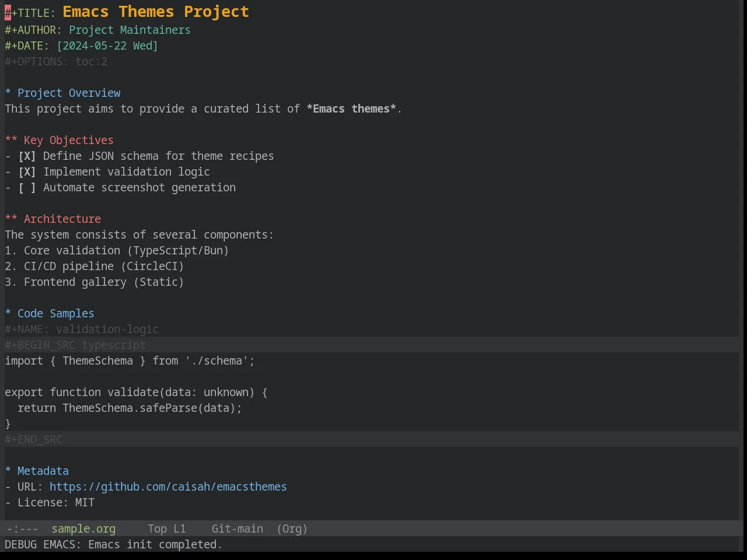The width and height of the screenshot is (747, 560).
Task: Click the #+OPTIONS: toc:2 line
Action: click(56, 61)
